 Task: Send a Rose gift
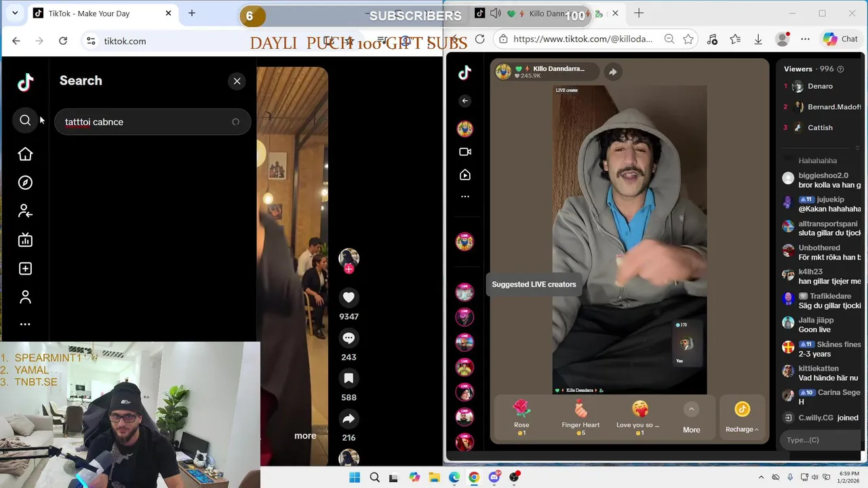pyautogui.click(x=521, y=418)
